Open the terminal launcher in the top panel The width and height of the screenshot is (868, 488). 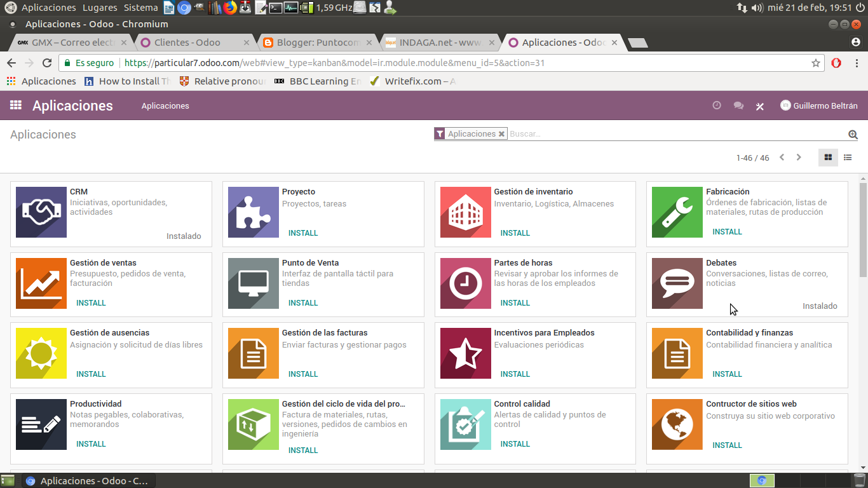tap(275, 8)
